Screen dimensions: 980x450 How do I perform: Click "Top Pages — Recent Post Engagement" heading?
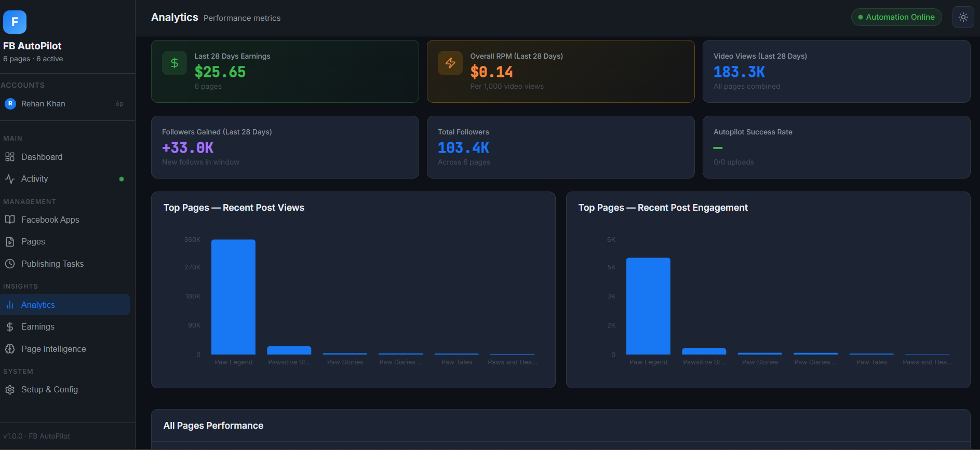click(x=663, y=208)
